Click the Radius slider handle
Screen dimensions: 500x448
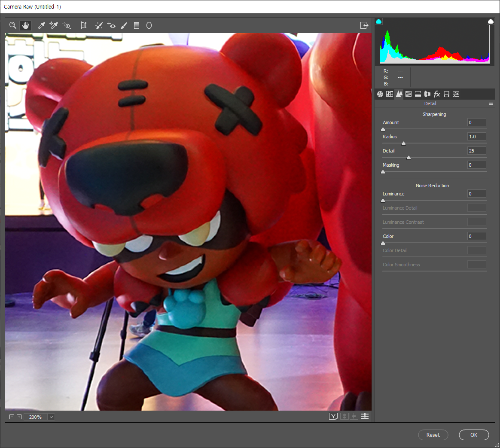pos(403,143)
